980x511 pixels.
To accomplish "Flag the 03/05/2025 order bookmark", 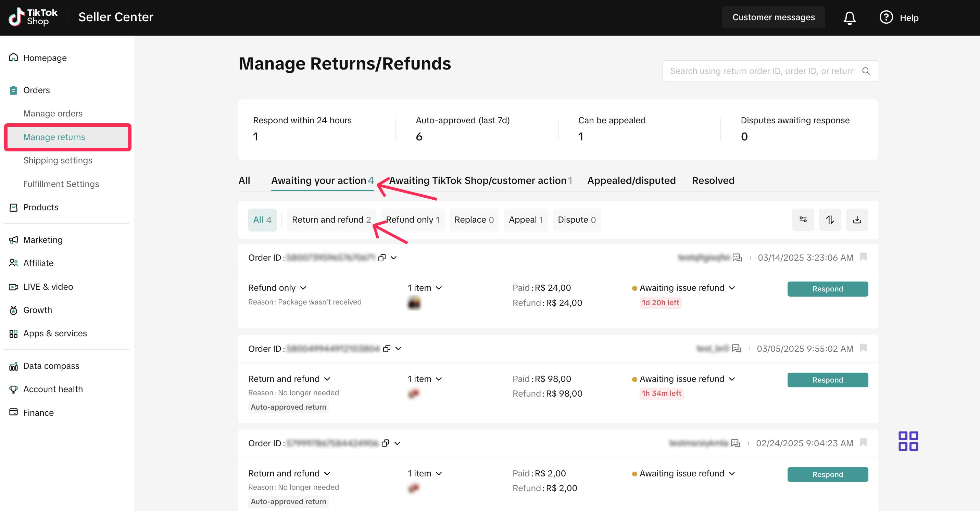I will point(863,348).
